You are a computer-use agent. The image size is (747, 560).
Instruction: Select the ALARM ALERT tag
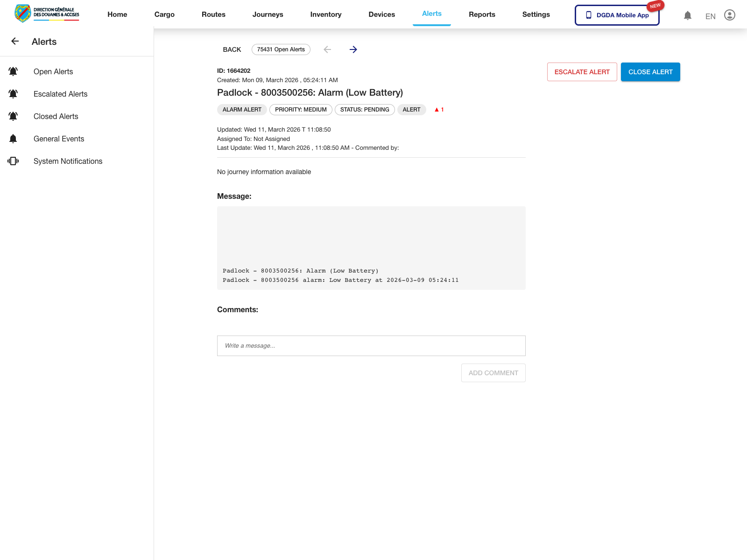pos(242,110)
